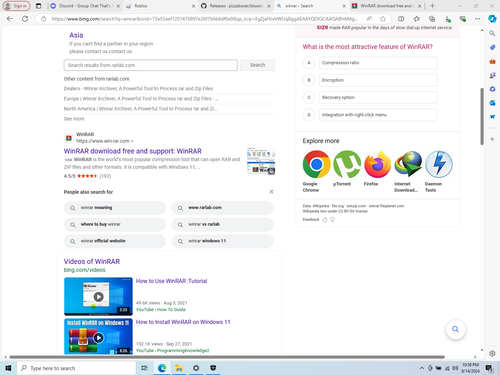Reload the page with refresh icon
The height and width of the screenshot is (375, 500).
pyautogui.click(x=25, y=19)
